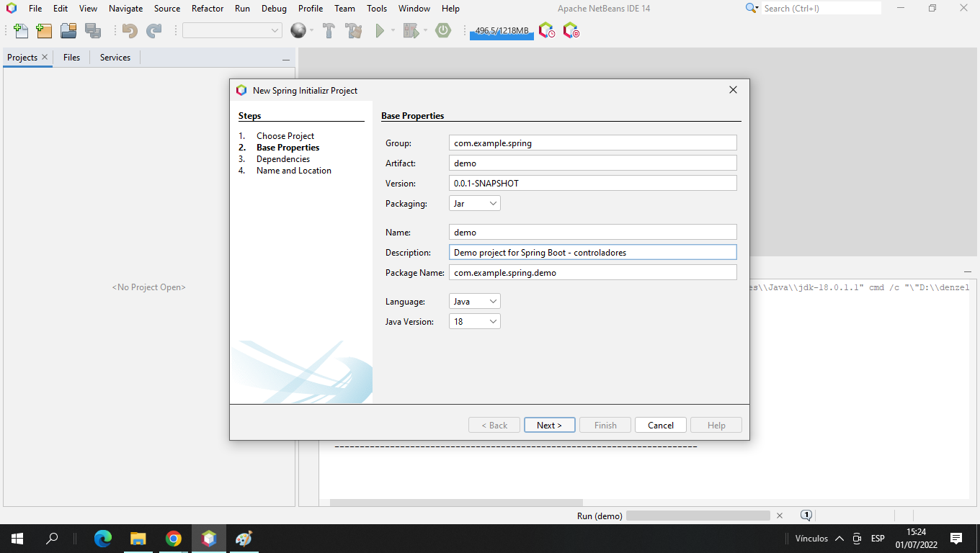Image resolution: width=980 pixels, height=553 pixels.
Task: Open the Windows Start menu
Action: pyautogui.click(x=17, y=538)
